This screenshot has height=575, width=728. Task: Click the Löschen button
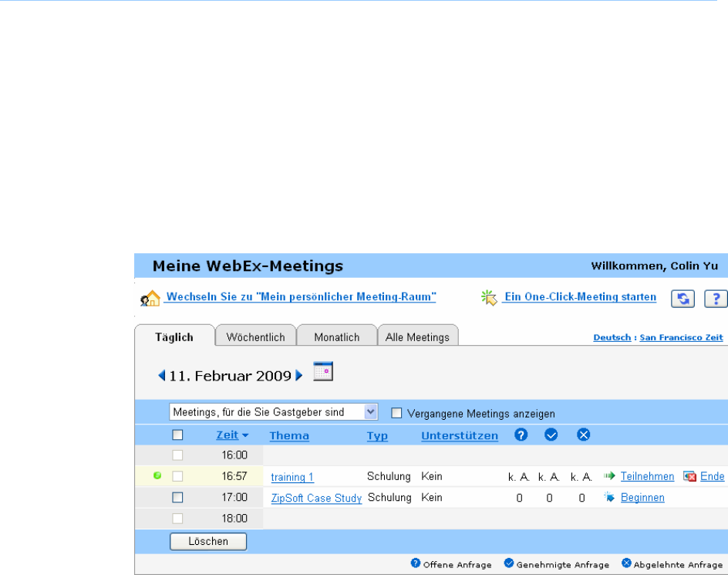click(x=208, y=542)
